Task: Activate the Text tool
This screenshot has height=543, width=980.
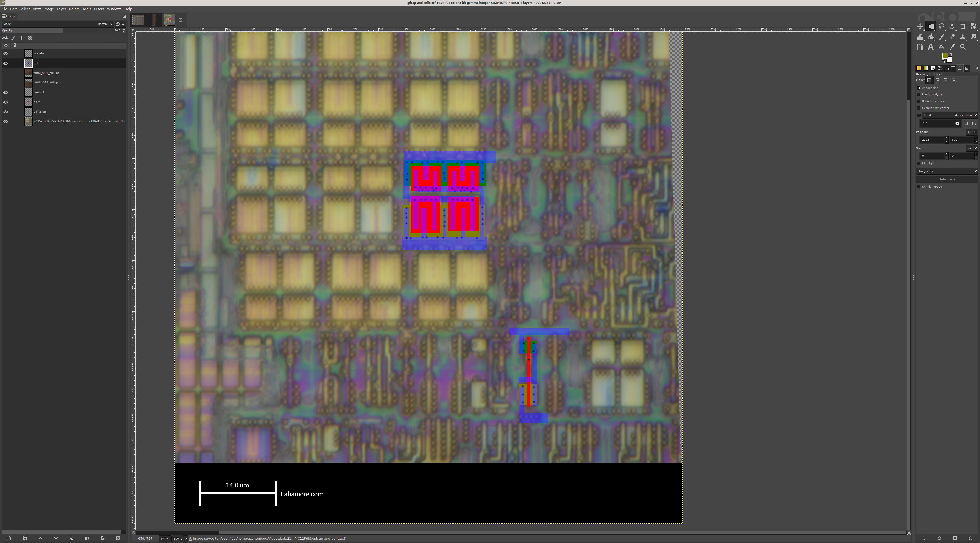Action: click(x=930, y=47)
